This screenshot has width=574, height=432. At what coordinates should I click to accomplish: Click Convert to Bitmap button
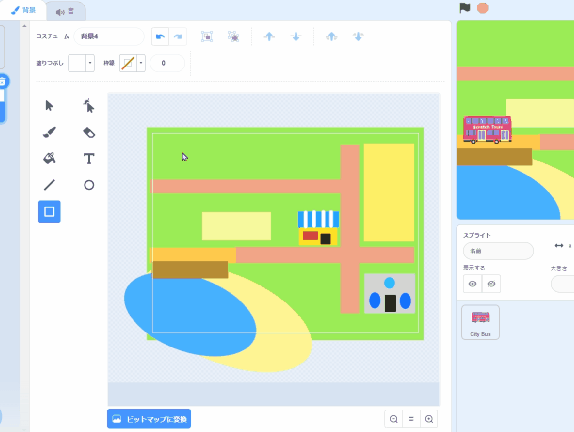[x=149, y=419]
